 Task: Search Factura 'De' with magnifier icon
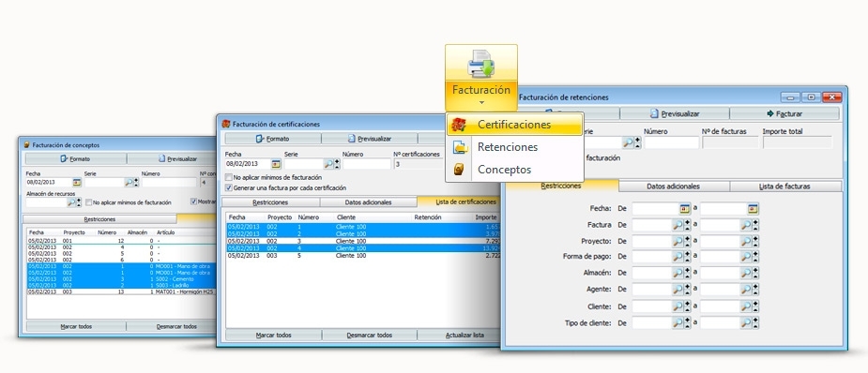click(678, 225)
